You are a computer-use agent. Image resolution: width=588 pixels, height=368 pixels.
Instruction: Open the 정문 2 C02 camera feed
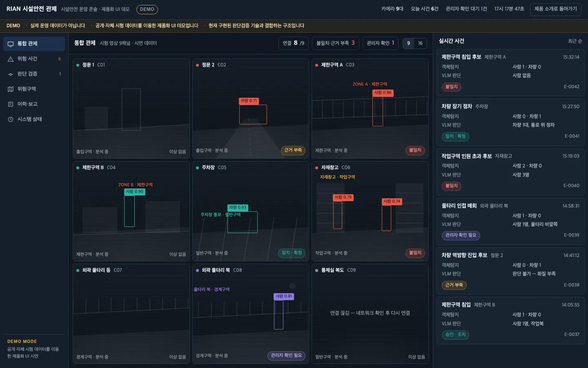(251, 108)
